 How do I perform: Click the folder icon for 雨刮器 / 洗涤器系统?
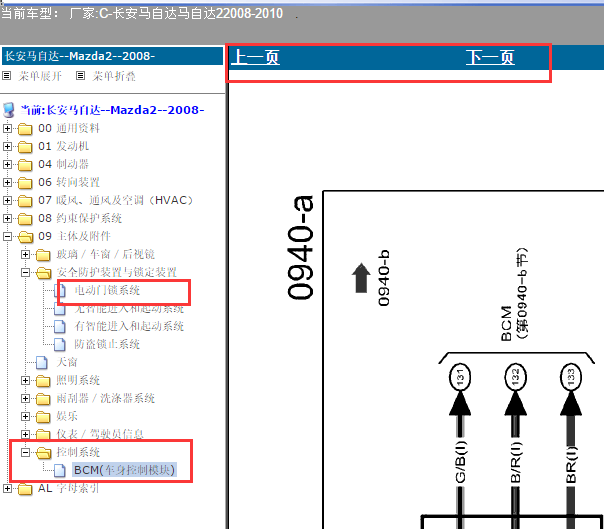coord(43,399)
